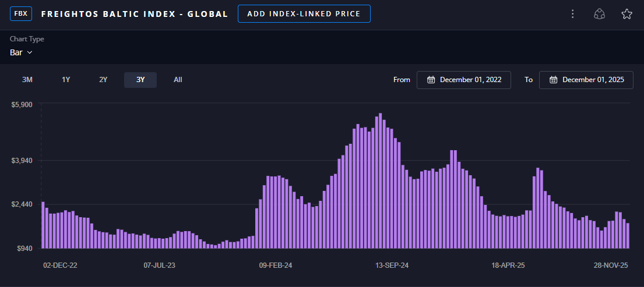Choose the 2Y time range
The height and width of the screenshot is (287, 644).
(x=103, y=80)
